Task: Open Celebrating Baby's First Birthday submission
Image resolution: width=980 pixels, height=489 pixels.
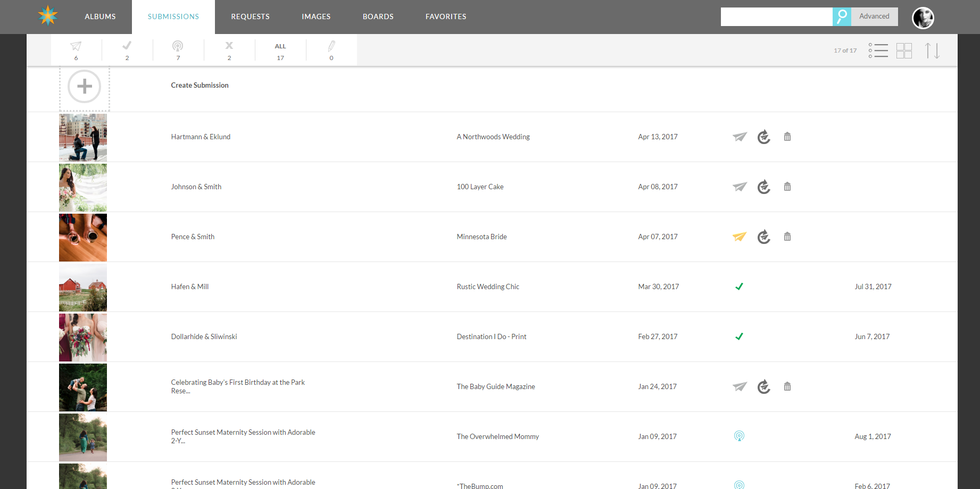Action: point(238,386)
